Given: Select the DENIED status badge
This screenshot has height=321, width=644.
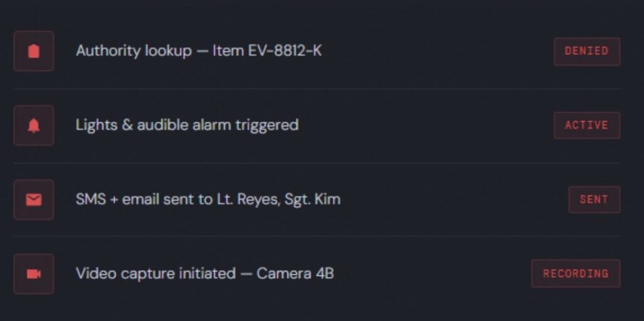Looking at the screenshot, I should click(586, 51).
